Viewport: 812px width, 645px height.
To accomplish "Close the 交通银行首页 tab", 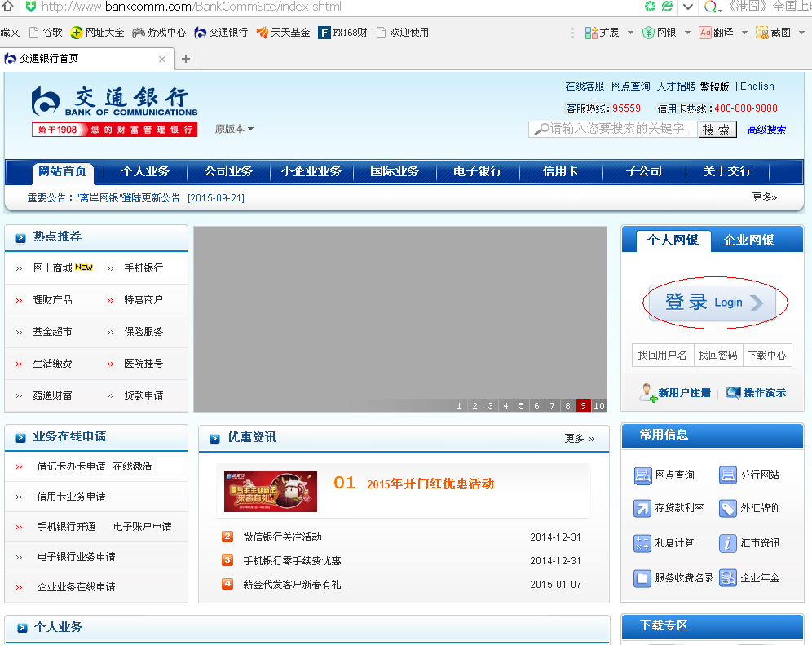I will click(162, 59).
